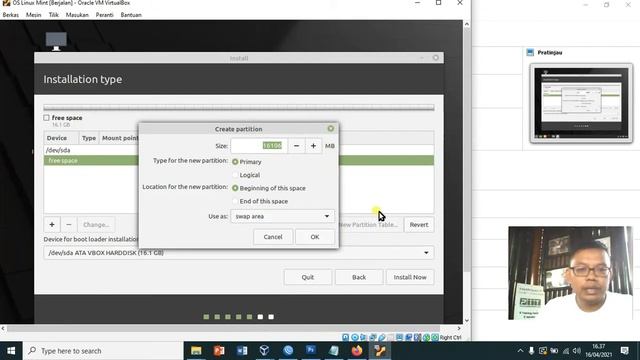Open Word from the taskbar
640x360 pixels.
coord(242,351)
